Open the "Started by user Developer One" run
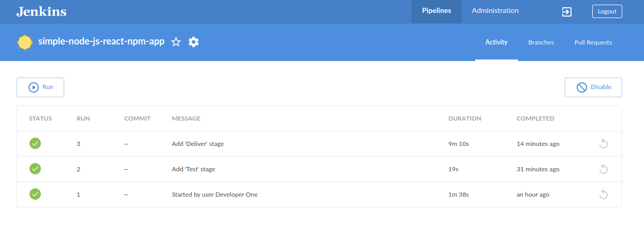The height and width of the screenshot is (237, 644). (x=215, y=195)
